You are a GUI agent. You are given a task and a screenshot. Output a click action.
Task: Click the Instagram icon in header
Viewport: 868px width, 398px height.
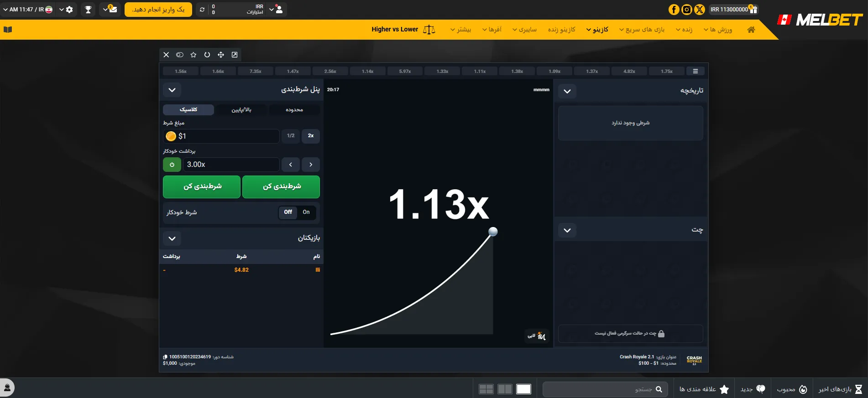pyautogui.click(x=686, y=9)
